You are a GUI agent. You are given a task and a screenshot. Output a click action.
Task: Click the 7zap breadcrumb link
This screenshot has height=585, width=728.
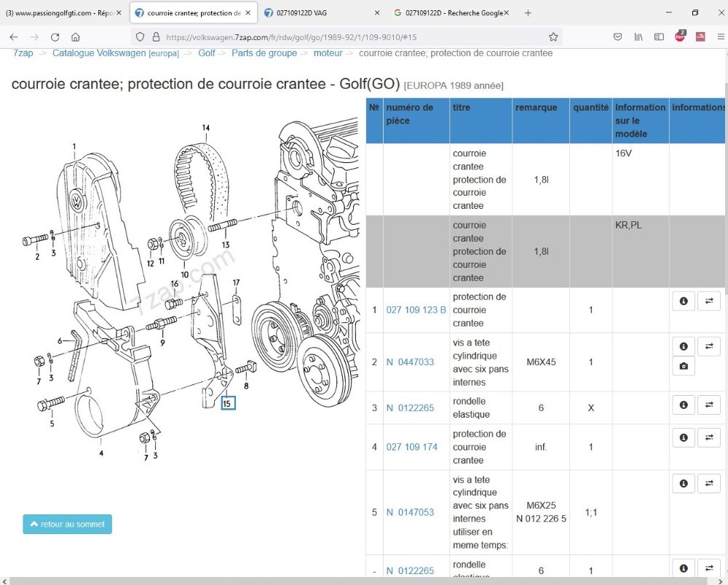(x=23, y=53)
